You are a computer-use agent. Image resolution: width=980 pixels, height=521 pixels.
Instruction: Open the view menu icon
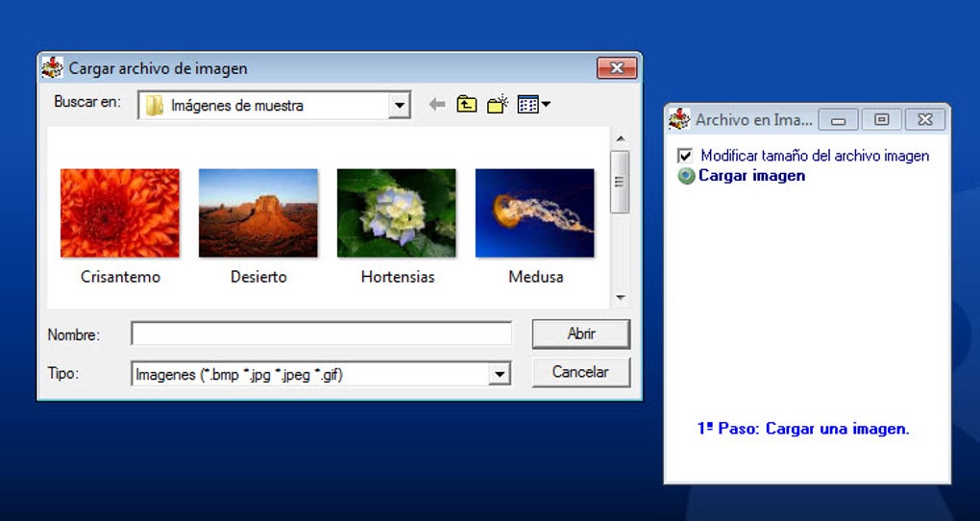[x=533, y=105]
